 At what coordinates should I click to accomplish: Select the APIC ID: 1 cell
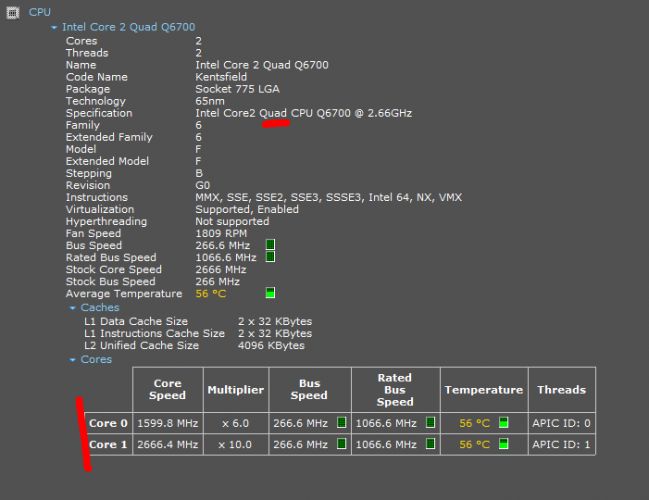(x=562, y=444)
